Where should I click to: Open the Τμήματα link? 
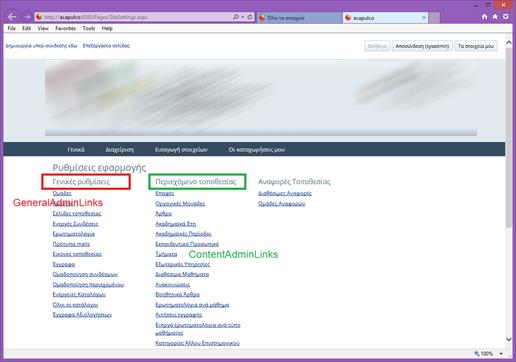click(x=166, y=254)
